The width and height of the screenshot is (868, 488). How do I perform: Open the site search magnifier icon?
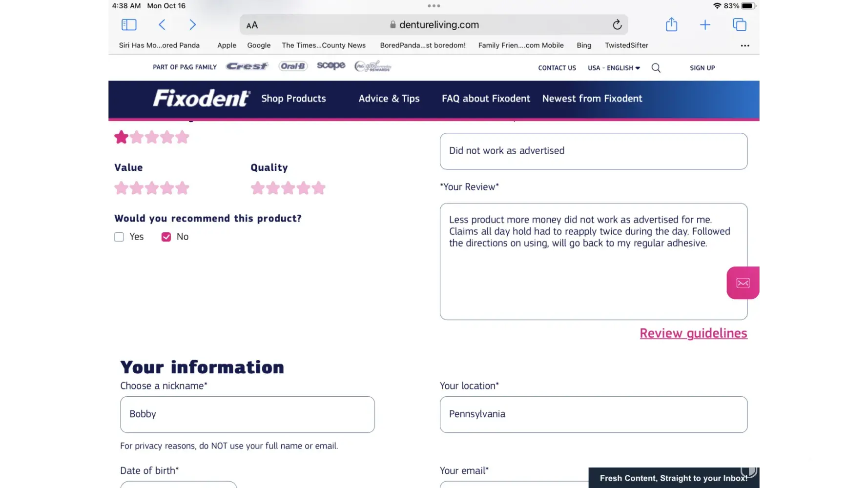(656, 68)
